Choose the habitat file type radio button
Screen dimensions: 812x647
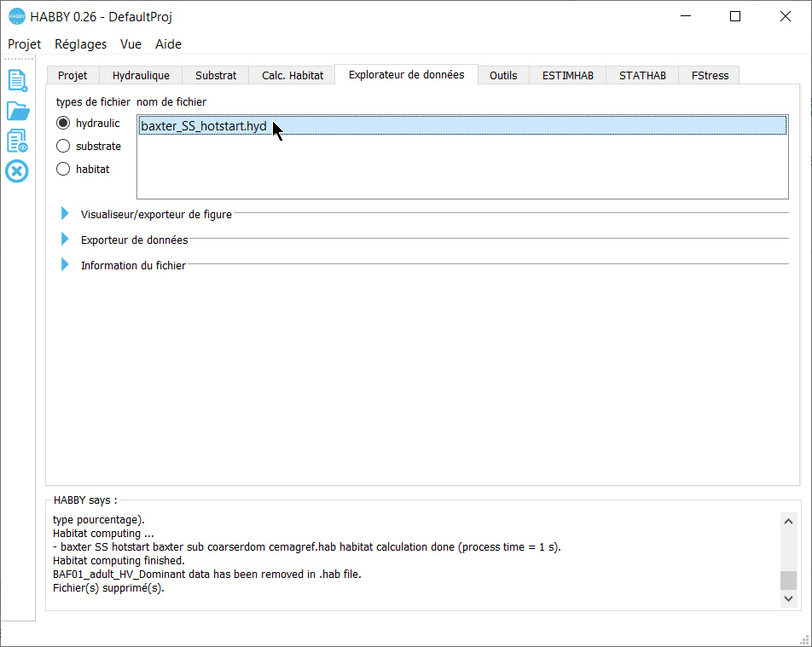click(63, 170)
